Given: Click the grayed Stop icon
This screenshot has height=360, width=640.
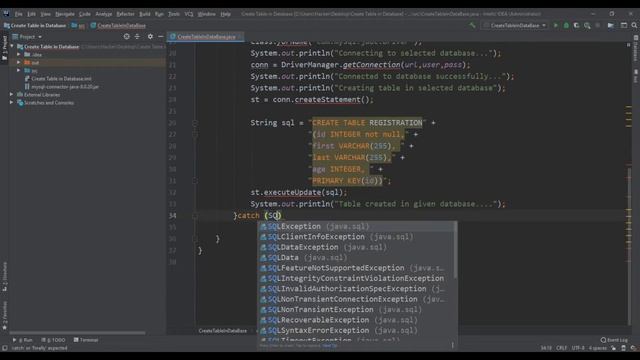Looking at the screenshot, I should click(x=598, y=25).
